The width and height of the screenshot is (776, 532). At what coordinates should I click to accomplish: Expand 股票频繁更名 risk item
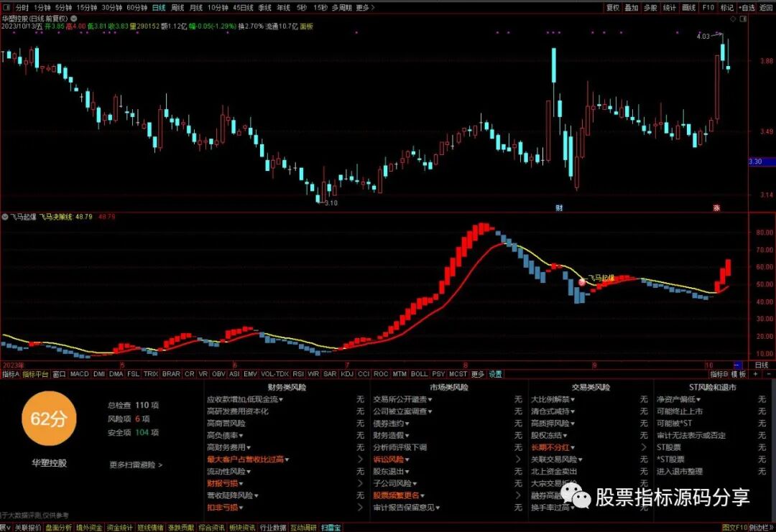point(399,495)
